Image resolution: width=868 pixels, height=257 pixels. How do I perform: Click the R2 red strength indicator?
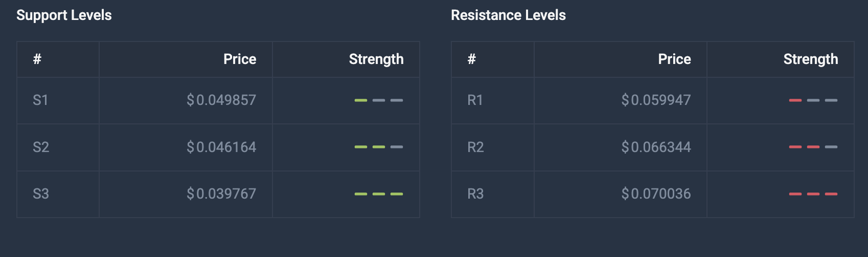[x=813, y=147]
